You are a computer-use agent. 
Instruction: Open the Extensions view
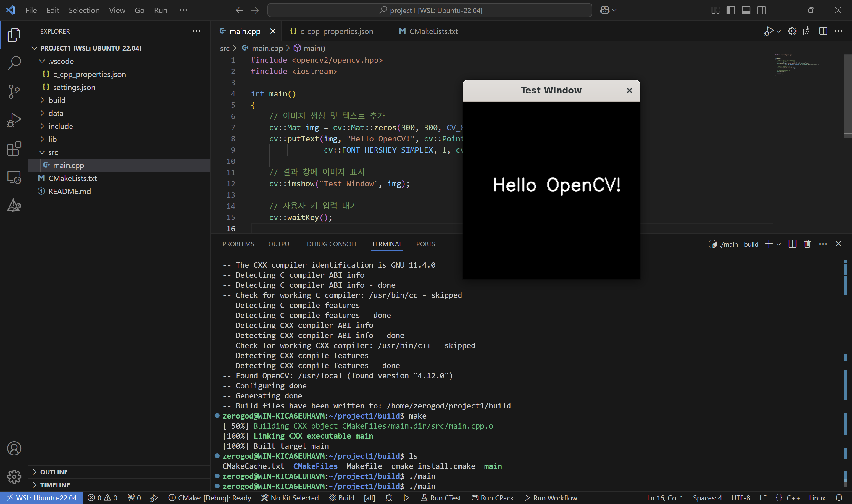click(x=14, y=149)
